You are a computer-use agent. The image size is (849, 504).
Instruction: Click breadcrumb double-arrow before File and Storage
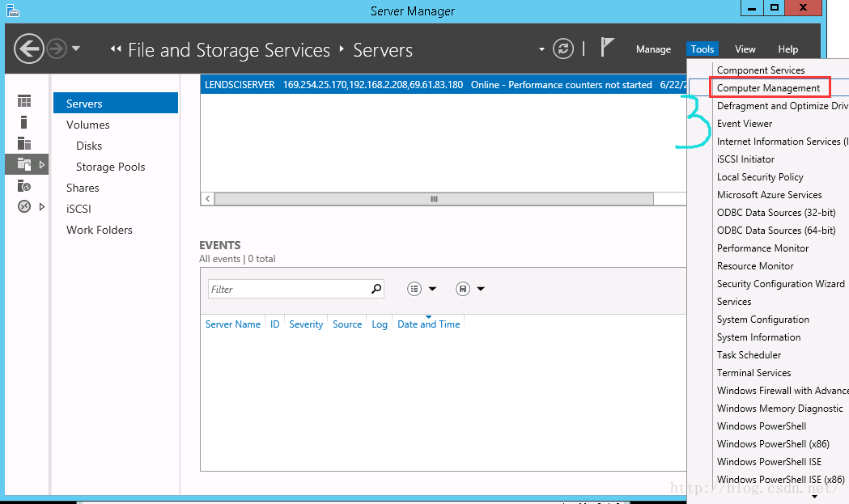(x=115, y=49)
